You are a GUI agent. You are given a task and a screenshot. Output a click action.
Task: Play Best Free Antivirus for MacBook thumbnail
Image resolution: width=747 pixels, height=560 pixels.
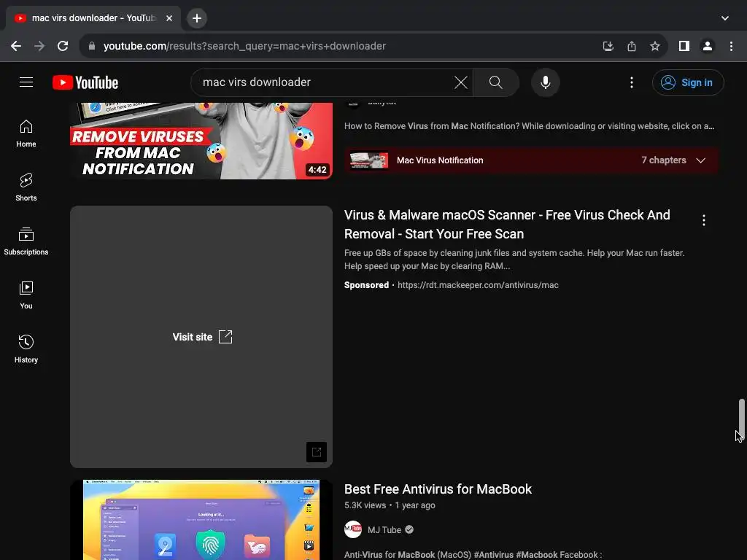coord(201,520)
